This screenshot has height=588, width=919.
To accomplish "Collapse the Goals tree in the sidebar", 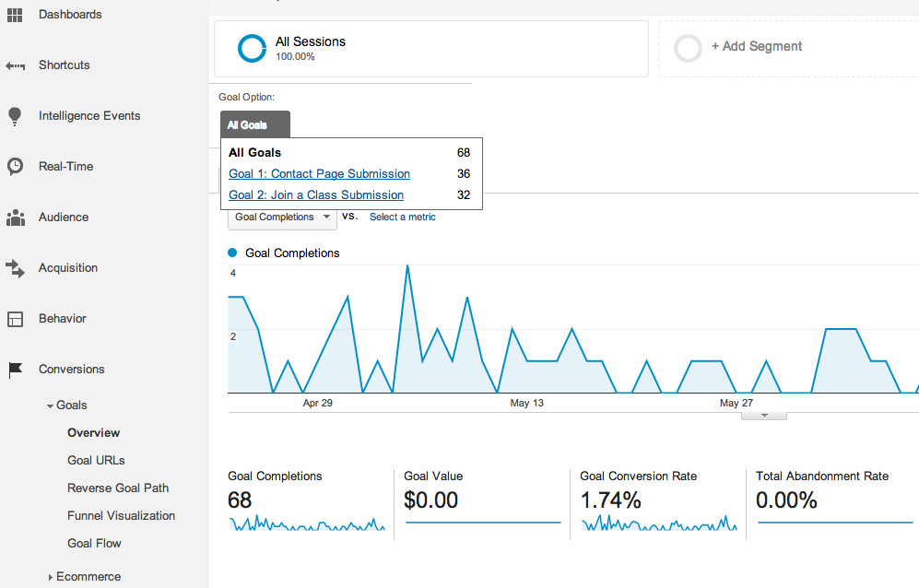I will click(51, 405).
